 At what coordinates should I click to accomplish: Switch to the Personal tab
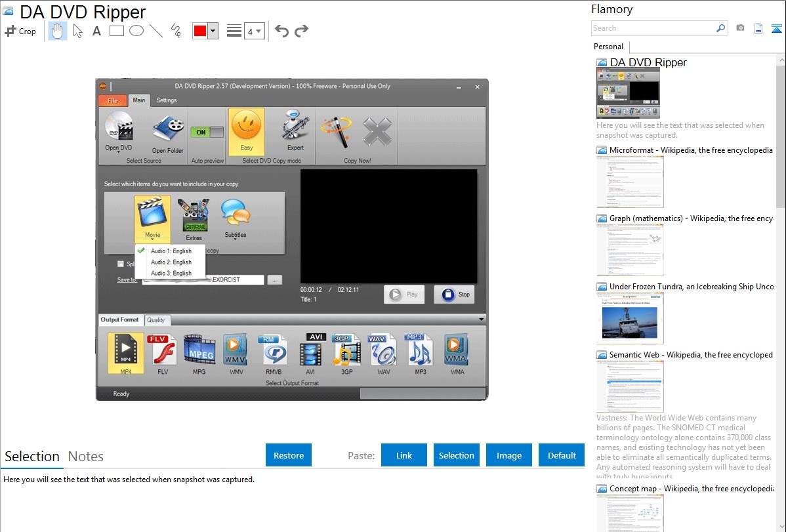[x=609, y=47]
